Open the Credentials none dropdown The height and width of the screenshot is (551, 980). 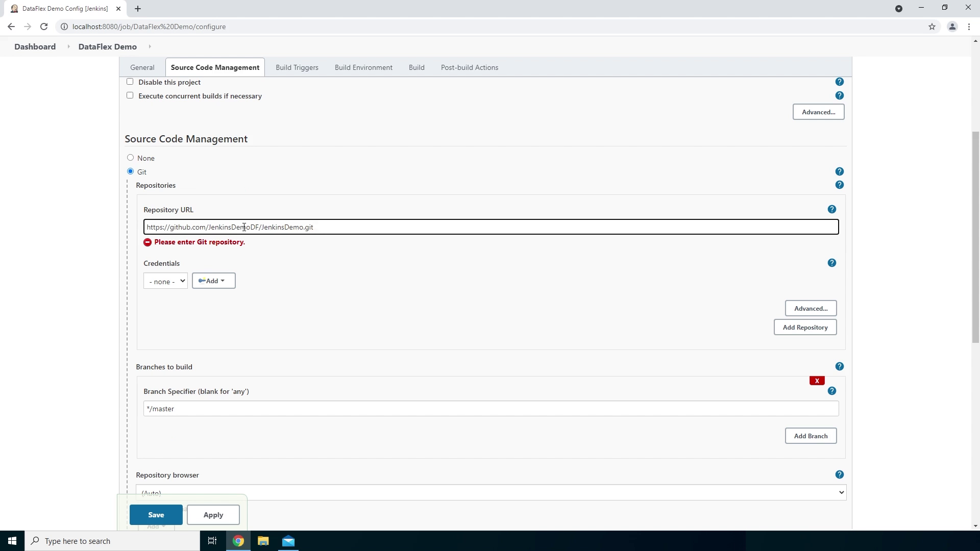point(165,281)
